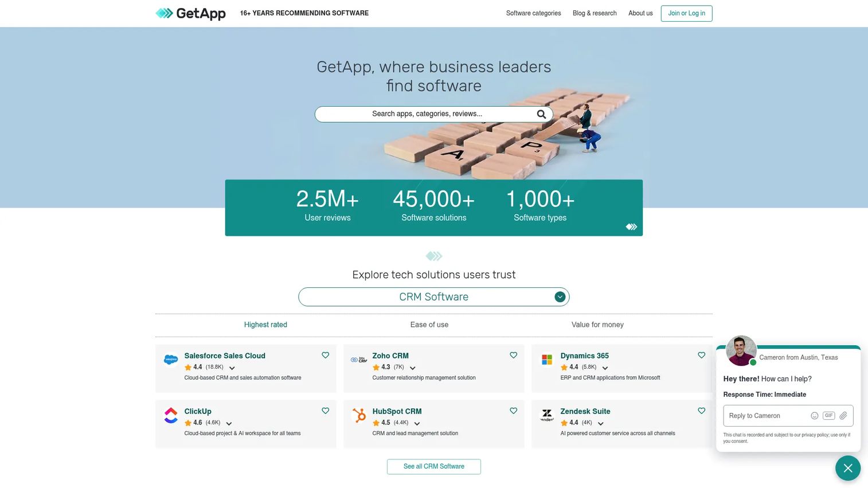The height and width of the screenshot is (488, 868).
Task: Select the Highest rated tab
Action: 265,325
